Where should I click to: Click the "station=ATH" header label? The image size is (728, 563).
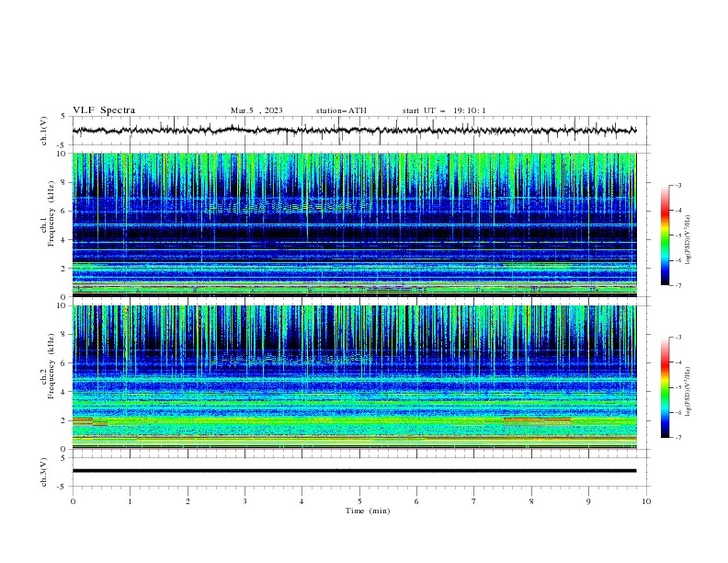(x=341, y=110)
